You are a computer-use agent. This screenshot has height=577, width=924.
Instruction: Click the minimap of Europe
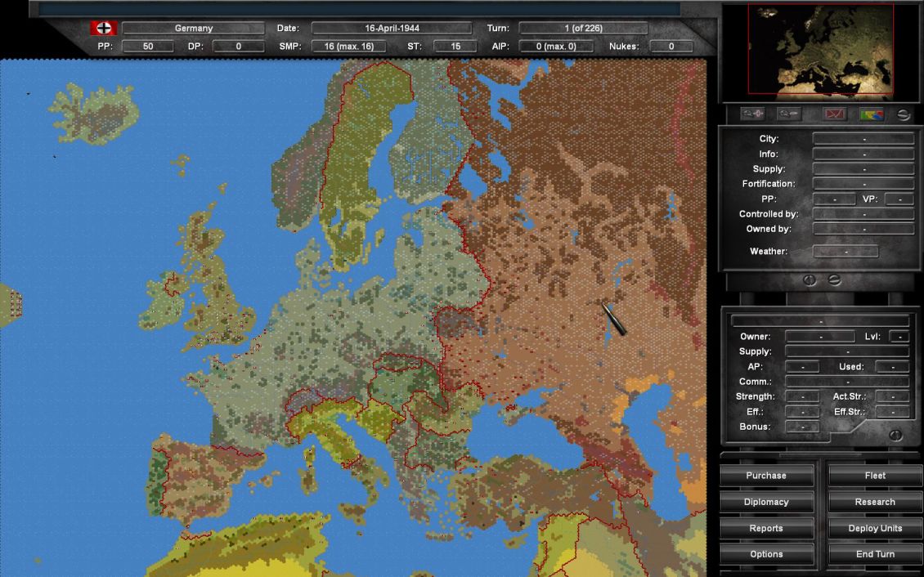pos(821,50)
